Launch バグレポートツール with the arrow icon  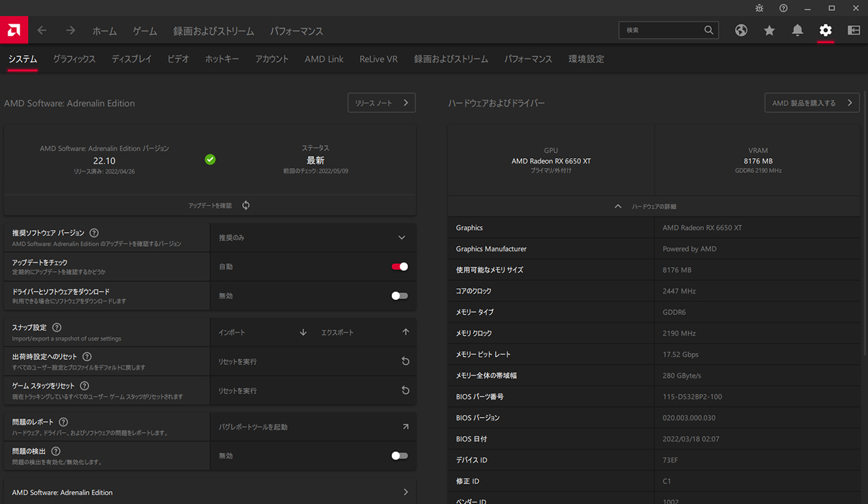406,427
